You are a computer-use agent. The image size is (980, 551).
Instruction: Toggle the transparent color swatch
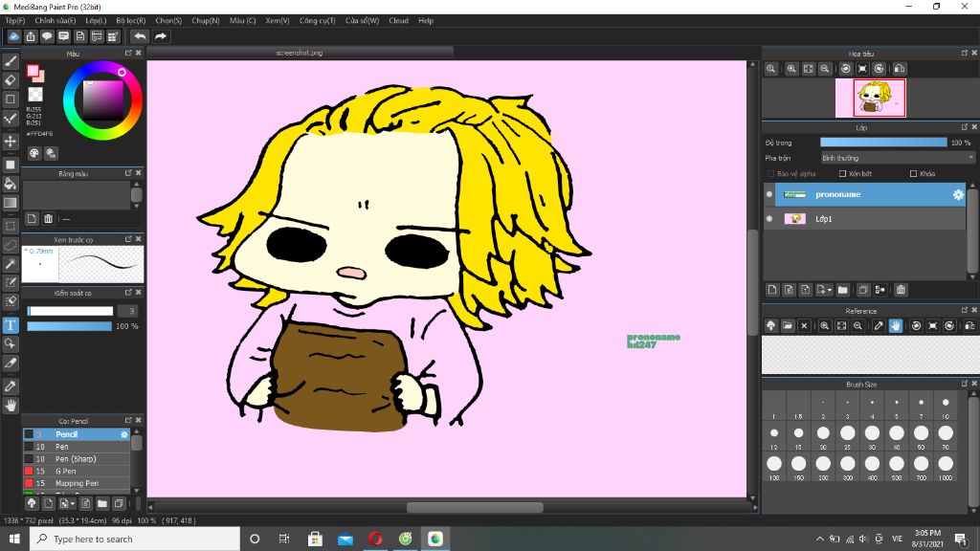coord(35,95)
